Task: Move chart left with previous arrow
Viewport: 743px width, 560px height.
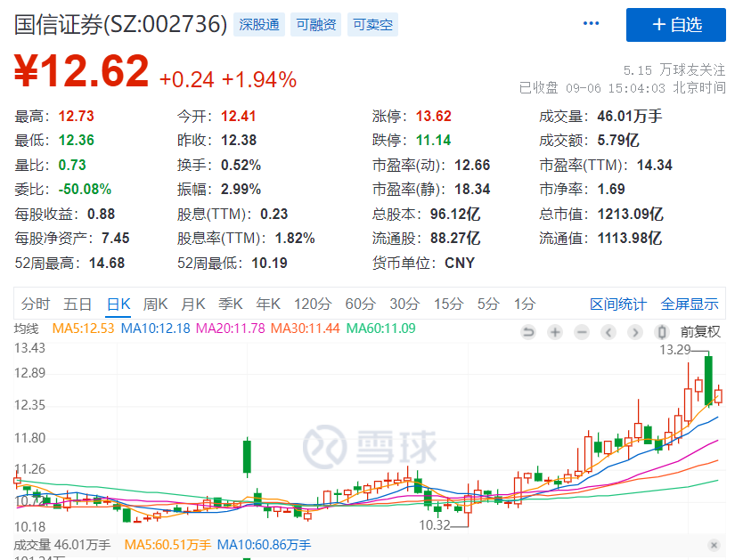Action: click(608, 332)
